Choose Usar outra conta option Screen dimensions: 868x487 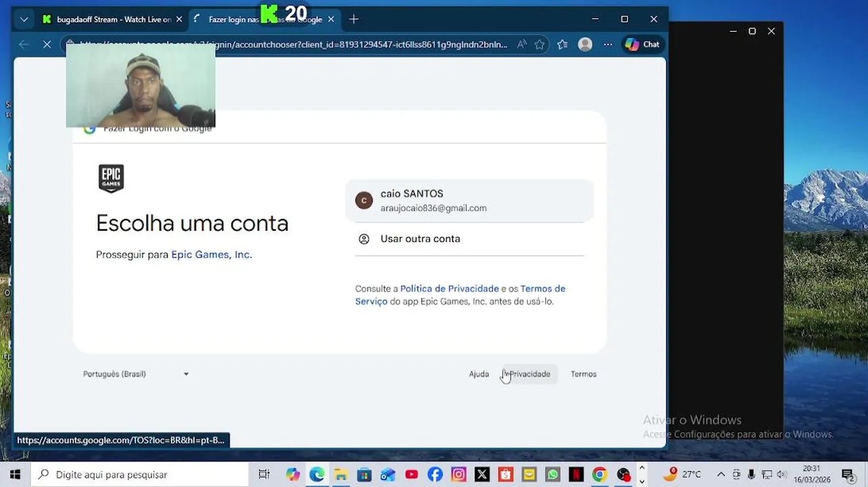coord(469,239)
